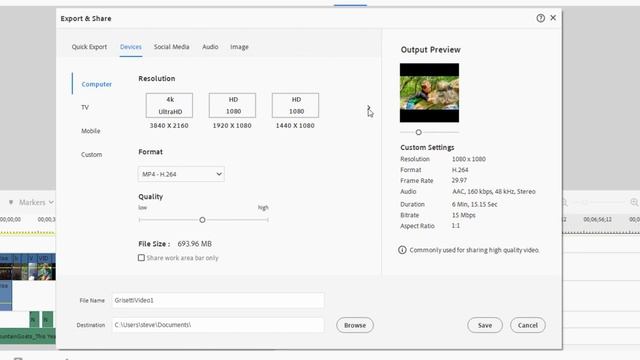Select the Mobile device category
Screen dimensions: 640x360
91,131
